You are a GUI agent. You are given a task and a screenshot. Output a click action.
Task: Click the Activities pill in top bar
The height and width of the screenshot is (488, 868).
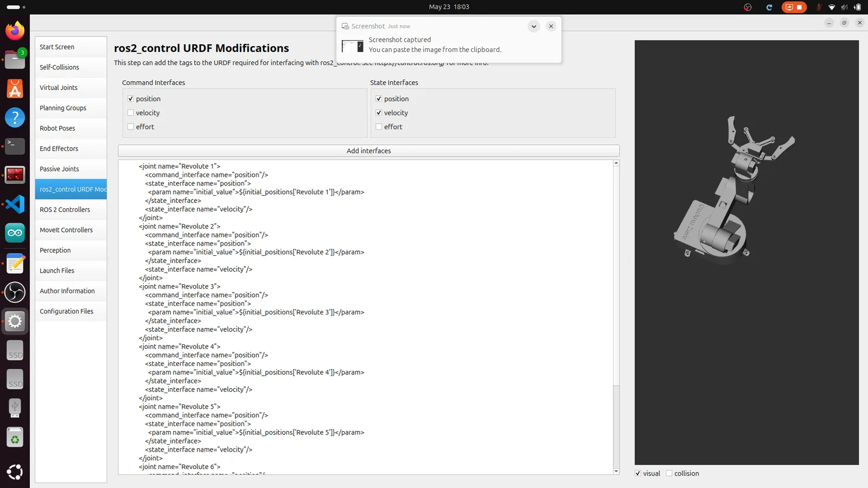point(16,7)
